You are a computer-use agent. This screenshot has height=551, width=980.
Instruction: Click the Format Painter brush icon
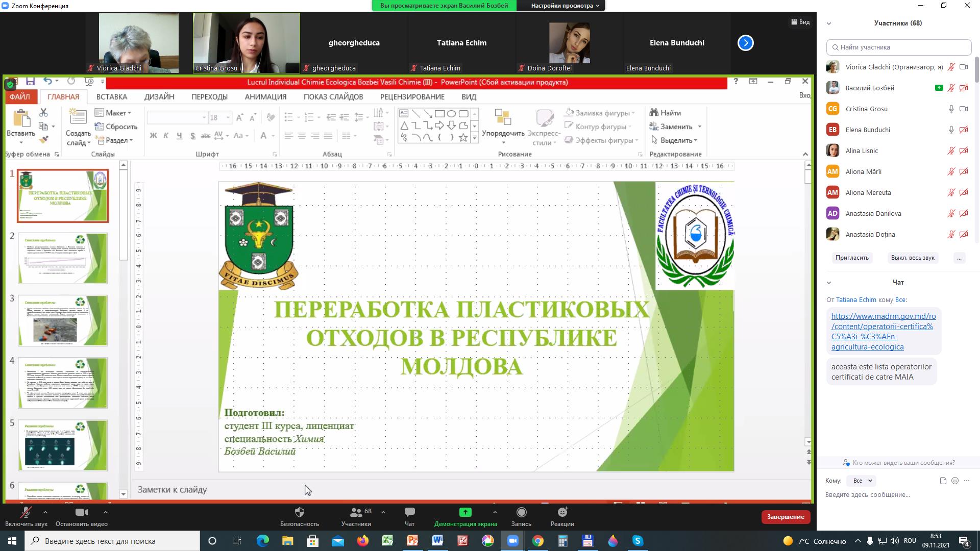click(43, 139)
